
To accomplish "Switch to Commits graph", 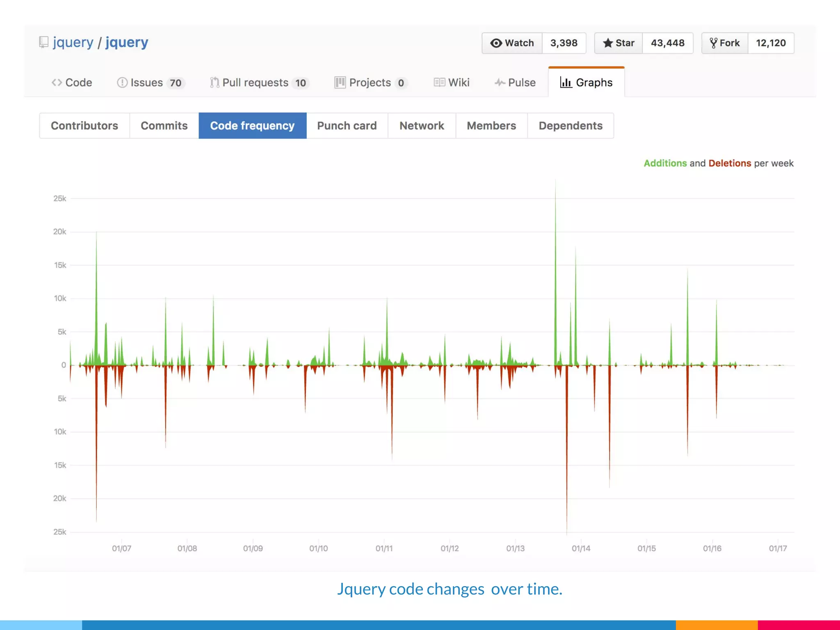I will (164, 126).
